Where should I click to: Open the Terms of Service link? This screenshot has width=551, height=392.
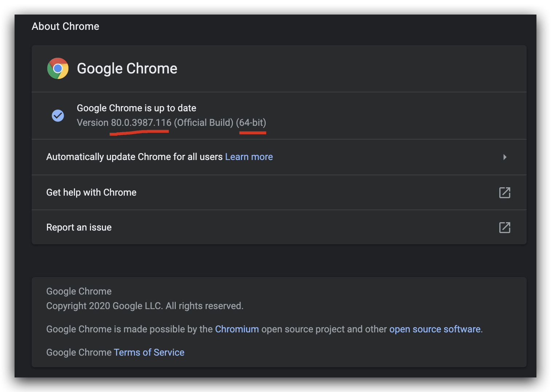point(149,352)
